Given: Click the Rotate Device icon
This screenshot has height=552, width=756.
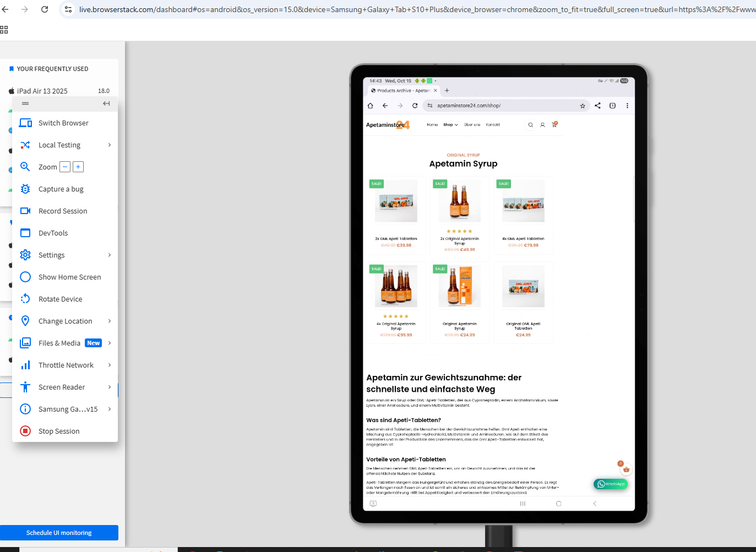Looking at the screenshot, I should [x=25, y=299].
